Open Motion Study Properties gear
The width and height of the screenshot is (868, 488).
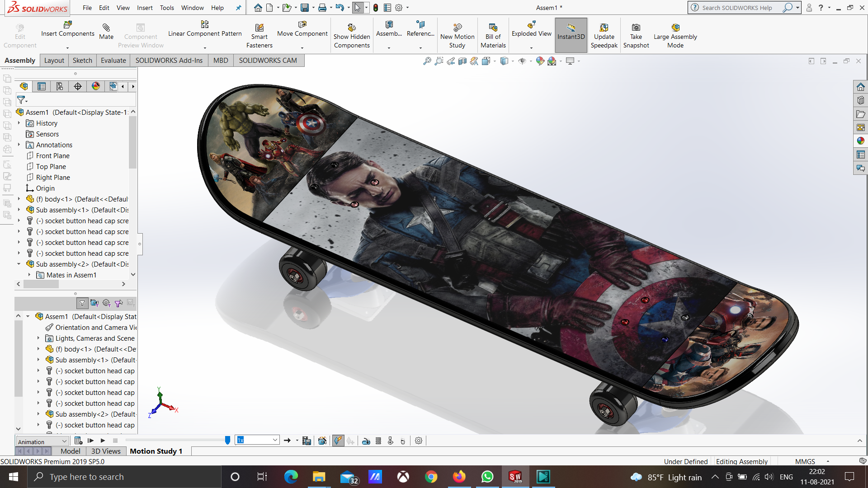pyautogui.click(x=419, y=441)
